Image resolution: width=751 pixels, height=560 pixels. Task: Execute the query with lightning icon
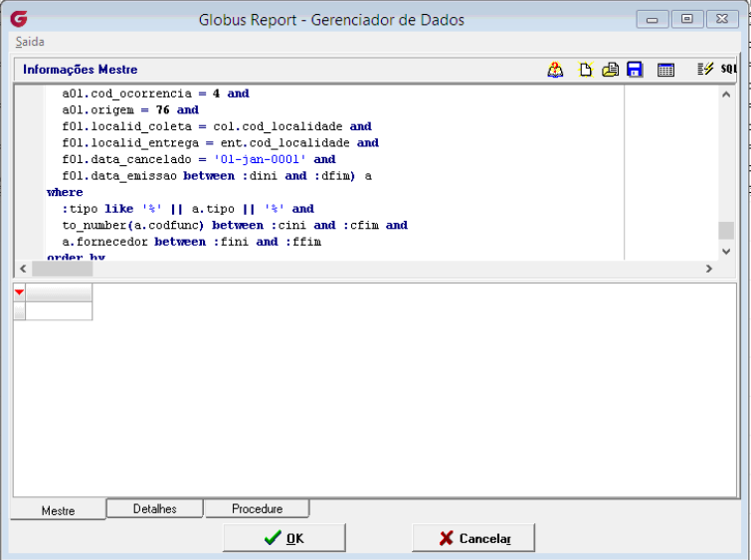point(705,70)
